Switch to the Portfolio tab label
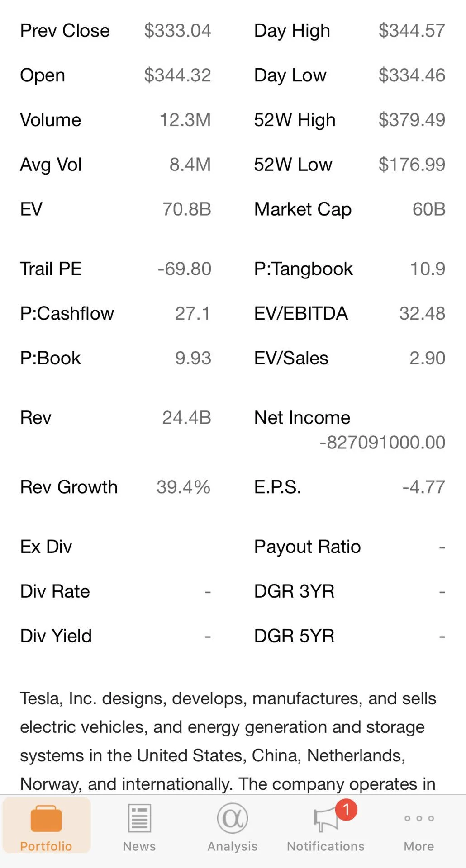This screenshot has height=868, width=466. pyautogui.click(x=46, y=846)
